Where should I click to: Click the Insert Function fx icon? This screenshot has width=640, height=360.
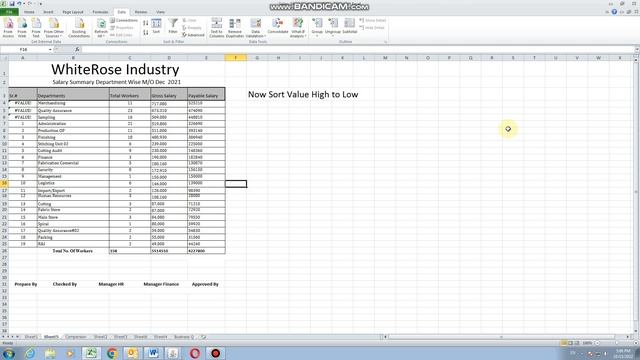coord(77,49)
